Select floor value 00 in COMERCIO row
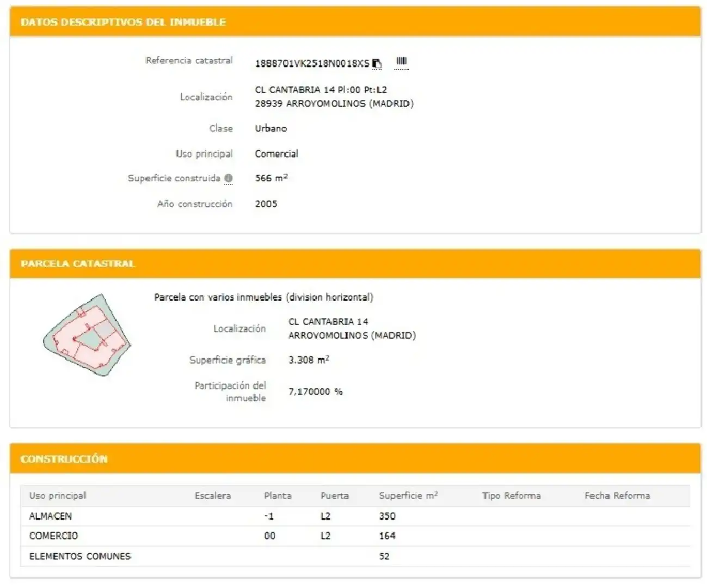Screen dimensions: 707x588 pyautogui.click(x=269, y=536)
